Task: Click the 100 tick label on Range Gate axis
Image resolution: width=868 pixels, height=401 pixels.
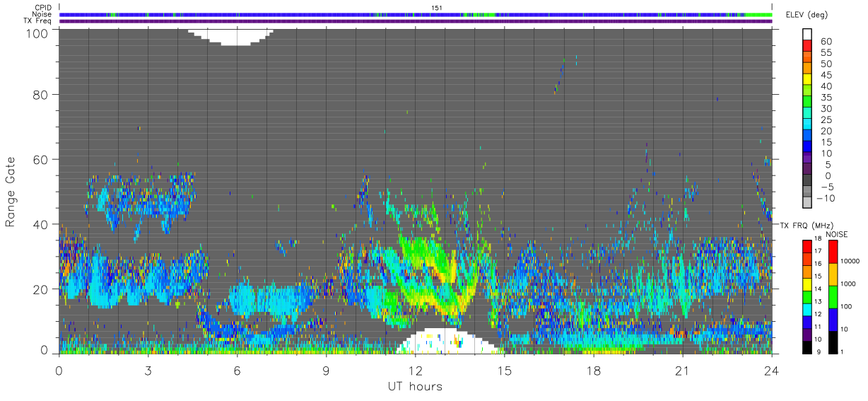Action: coord(38,33)
